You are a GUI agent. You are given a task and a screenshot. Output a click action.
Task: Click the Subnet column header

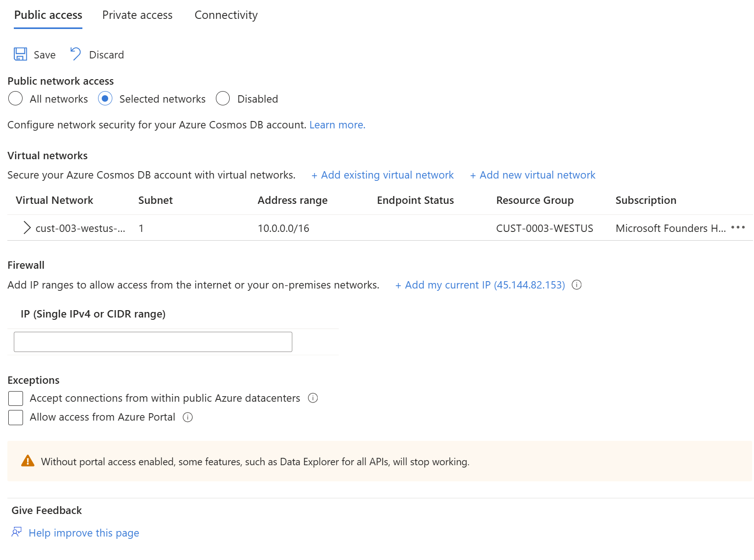(x=156, y=200)
